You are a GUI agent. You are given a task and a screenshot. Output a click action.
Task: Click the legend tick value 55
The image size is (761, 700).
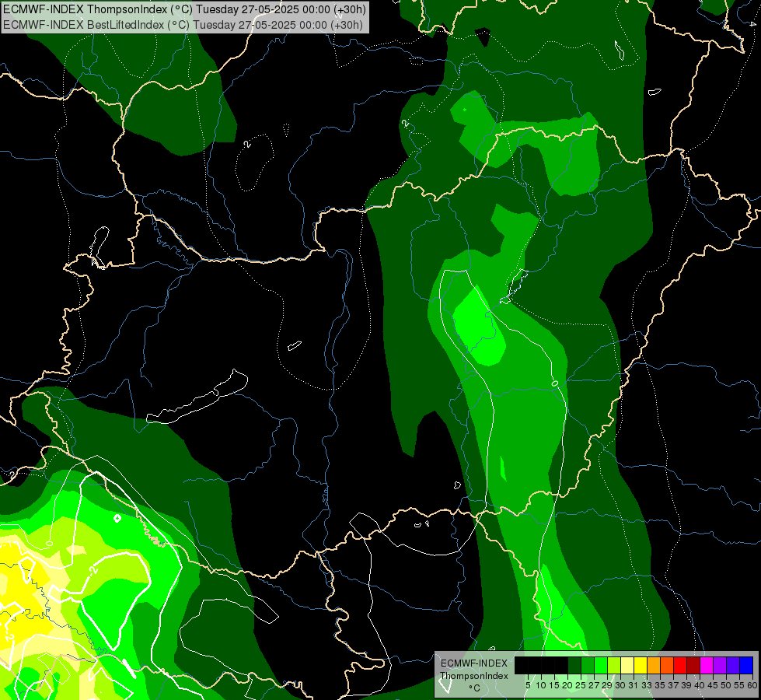[x=739, y=685]
